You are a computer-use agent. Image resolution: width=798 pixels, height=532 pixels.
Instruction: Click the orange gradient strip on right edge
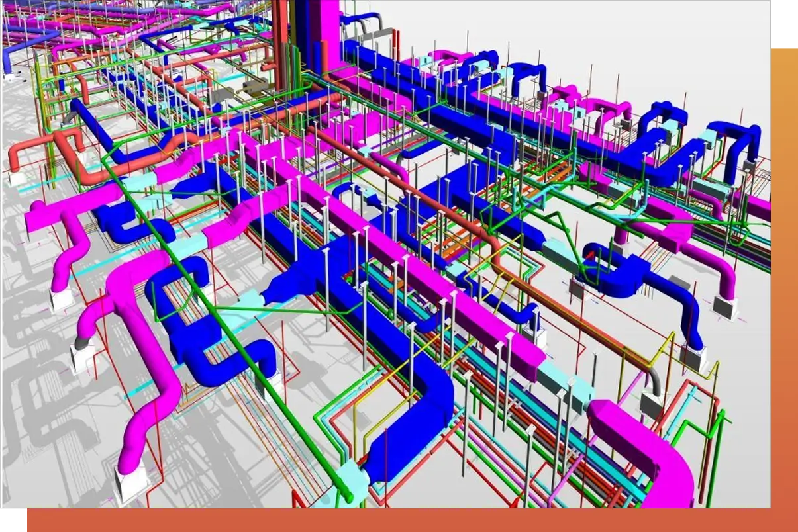784,265
